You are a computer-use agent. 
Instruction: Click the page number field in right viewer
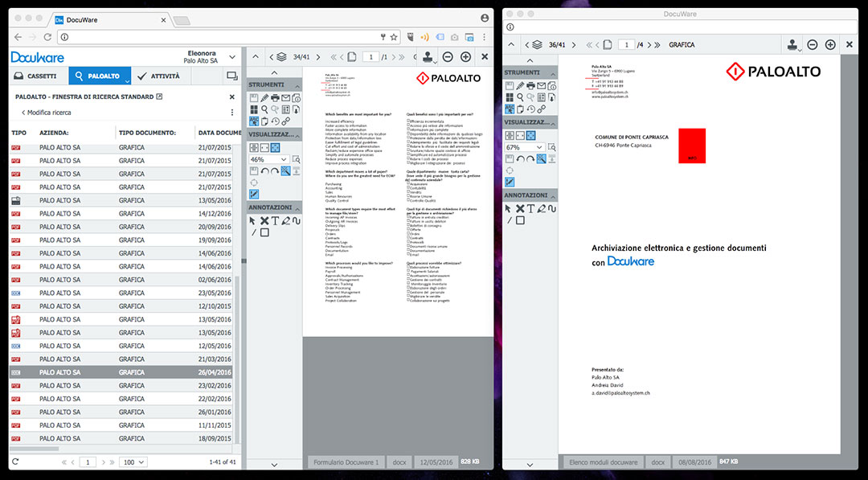tap(626, 45)
